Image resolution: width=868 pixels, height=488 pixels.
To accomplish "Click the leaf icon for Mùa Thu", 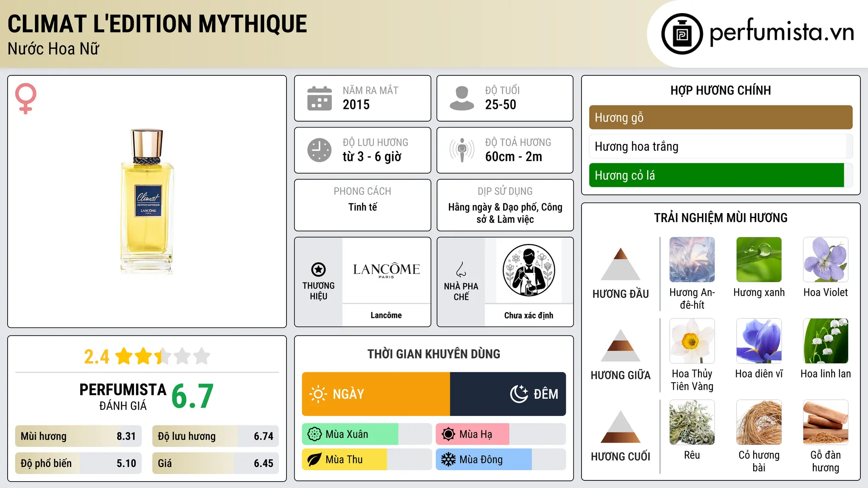I will (x=314, y=460).
